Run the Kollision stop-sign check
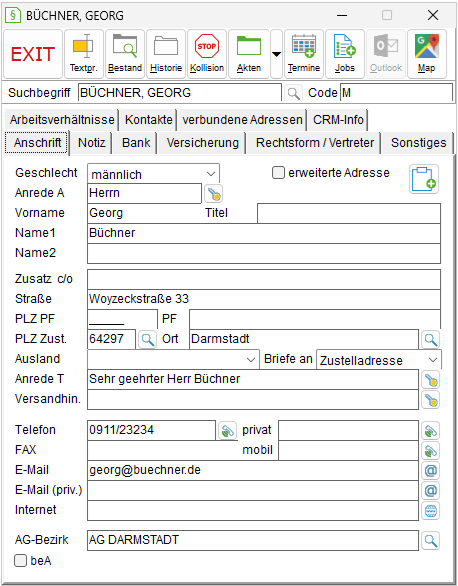This screenshot has width=458, height=586. [207, 54]
